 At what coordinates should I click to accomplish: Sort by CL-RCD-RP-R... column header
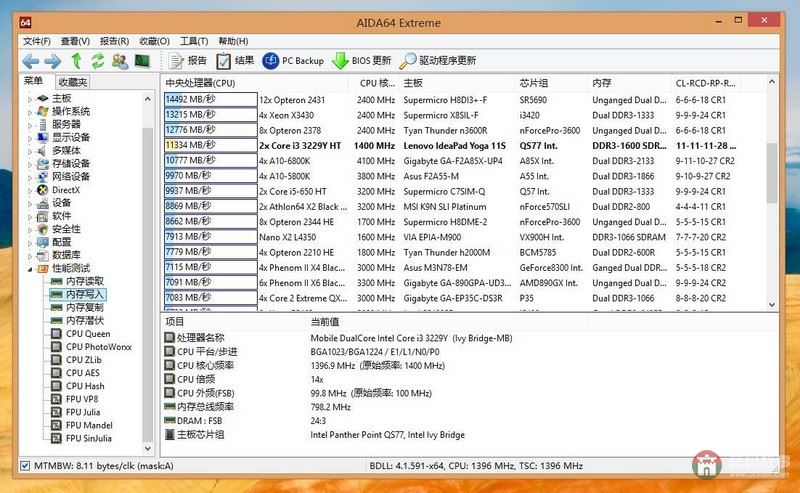coord(705,83)
